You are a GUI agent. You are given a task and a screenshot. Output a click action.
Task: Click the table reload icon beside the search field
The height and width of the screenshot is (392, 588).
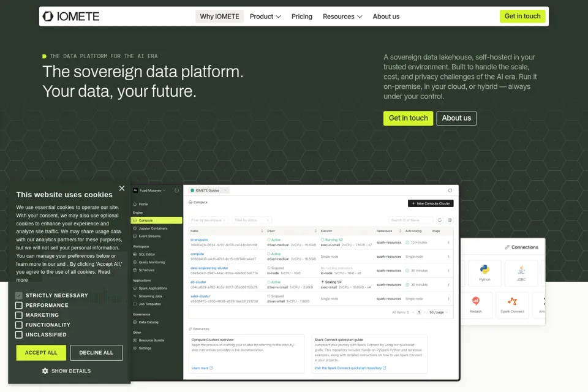440,221
